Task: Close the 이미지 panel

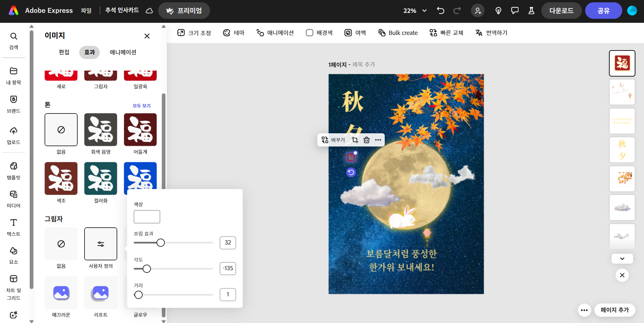Action: (x=147, y=36)
